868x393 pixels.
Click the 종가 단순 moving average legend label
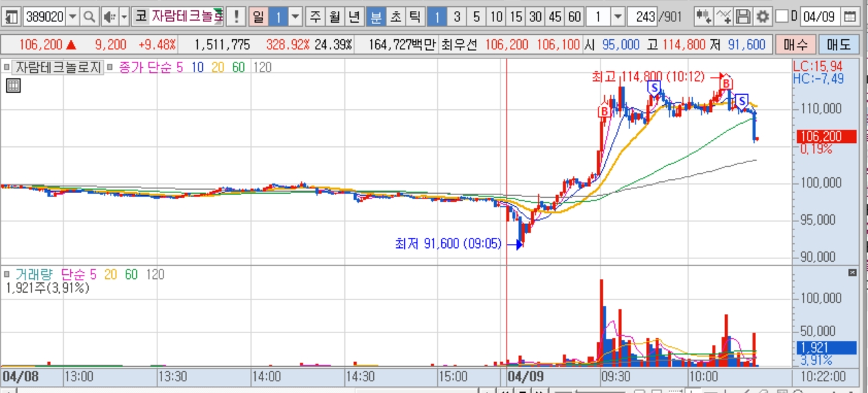click(147, 67)
